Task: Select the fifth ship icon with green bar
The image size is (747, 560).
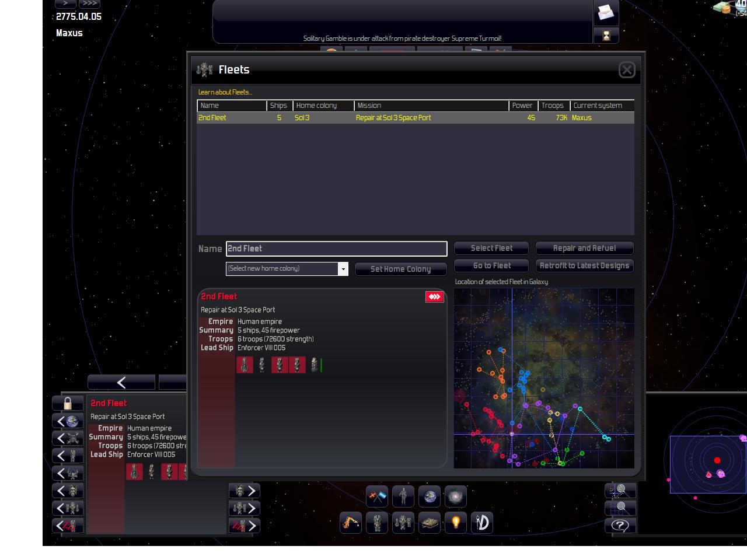Action: point(316,365)
